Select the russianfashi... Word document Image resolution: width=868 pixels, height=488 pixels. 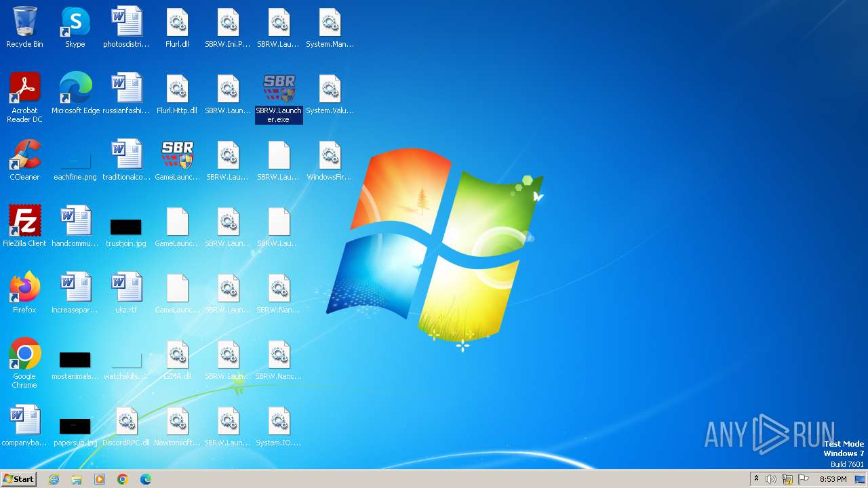click(126, 94)
